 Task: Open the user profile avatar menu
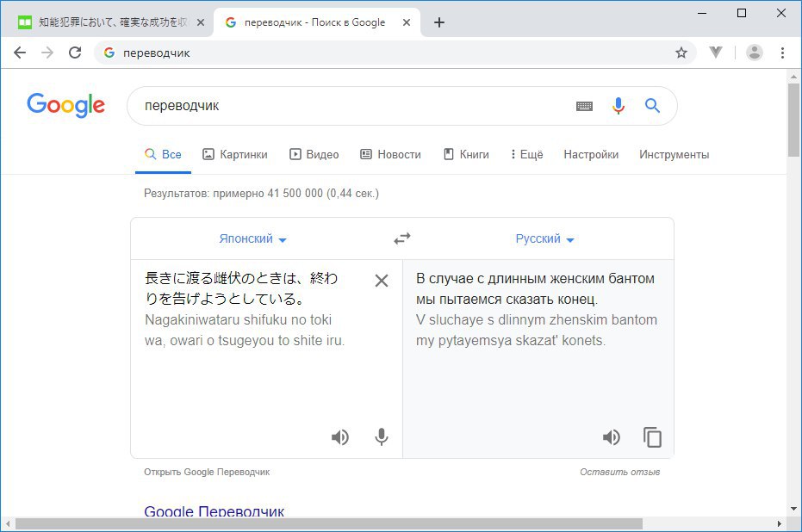point(754,53)
